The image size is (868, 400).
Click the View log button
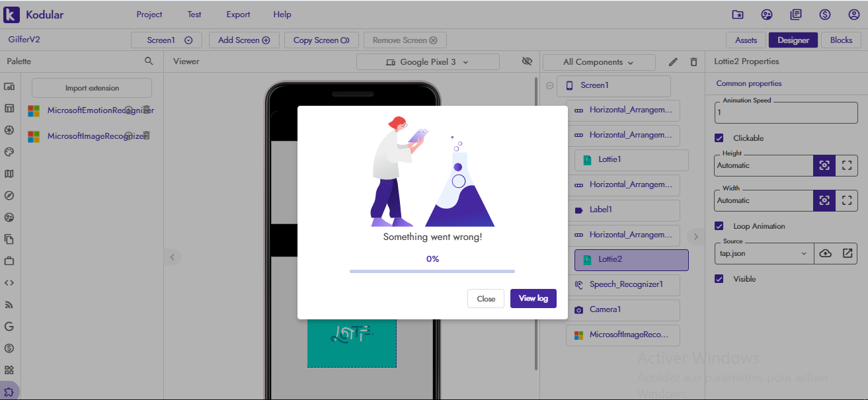point(533,299)
